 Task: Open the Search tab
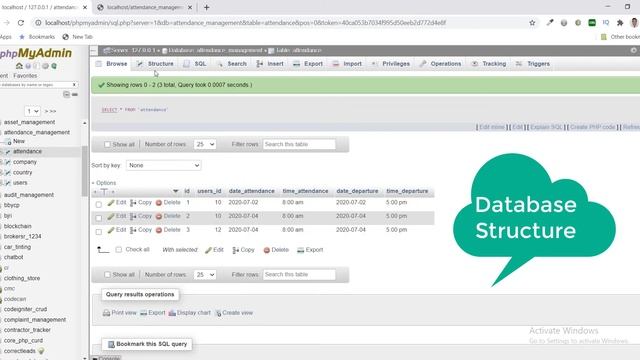(232, 64)
